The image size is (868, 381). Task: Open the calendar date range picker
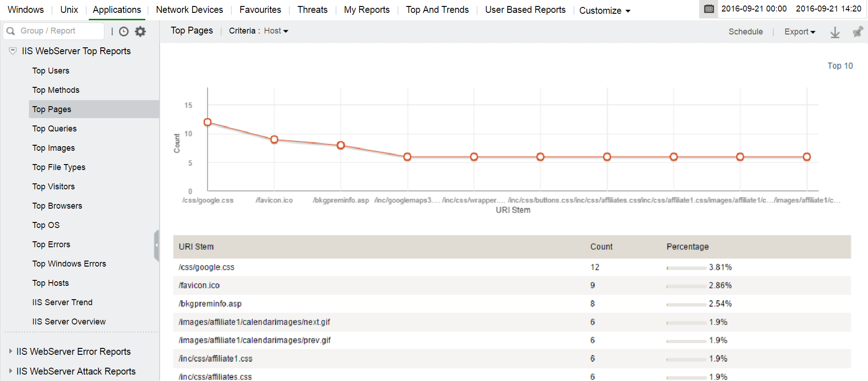709,9
